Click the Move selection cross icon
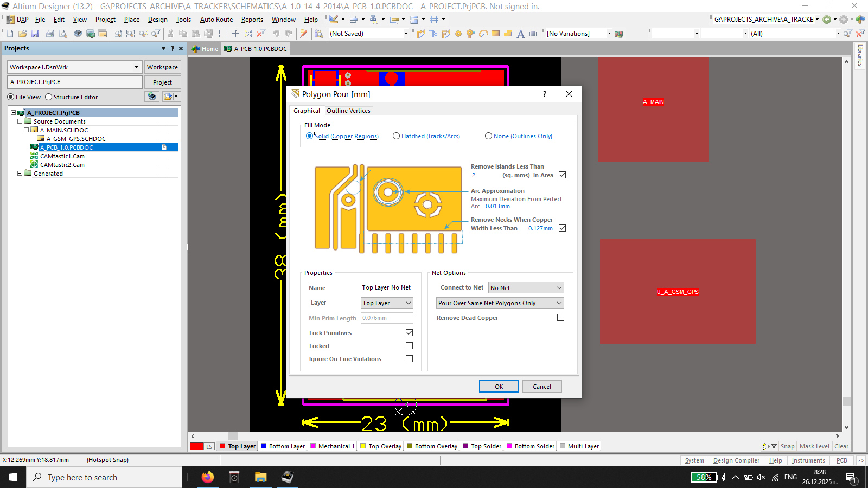The height and width of the screenshot is (488, 868). click(235, 34)
